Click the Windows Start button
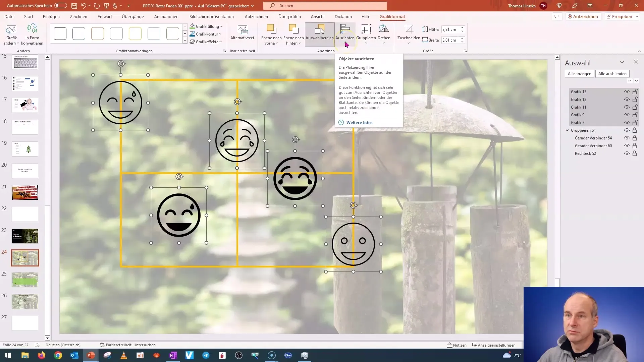 (8, 355)
